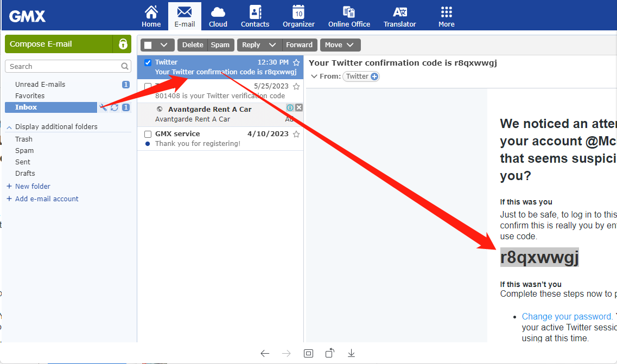Toggle the select-all checkbox in the toolbar

tap(148, 45)
